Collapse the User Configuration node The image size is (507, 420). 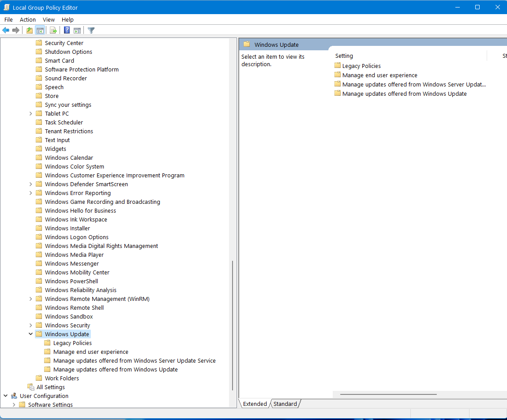click(x=5, y=396)
